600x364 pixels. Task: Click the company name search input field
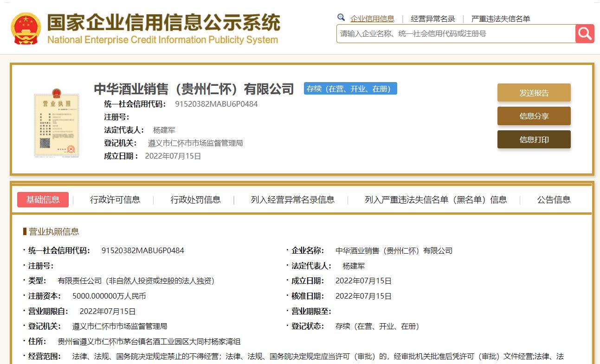455,34
